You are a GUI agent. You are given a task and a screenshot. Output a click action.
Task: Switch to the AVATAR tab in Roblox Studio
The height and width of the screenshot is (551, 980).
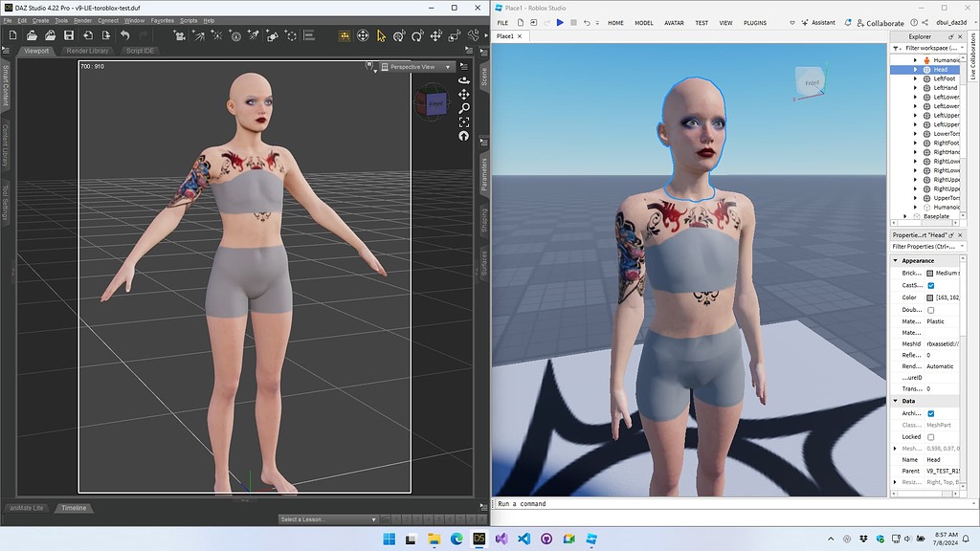click(x=677, y=23)
